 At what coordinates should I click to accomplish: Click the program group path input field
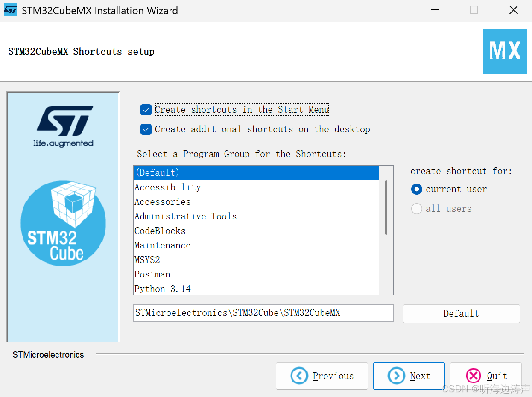[x=263, y=313]
